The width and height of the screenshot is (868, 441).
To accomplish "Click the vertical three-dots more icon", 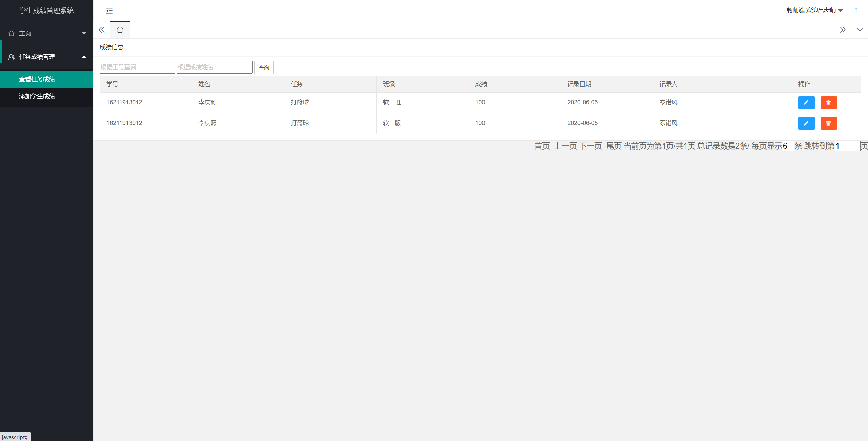I will [856, 11].
